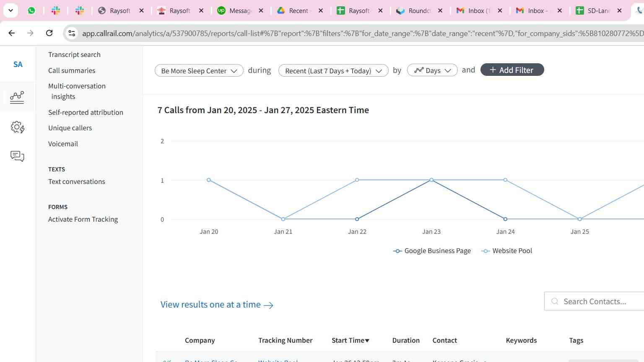Click the search magnifier icon in contacts field
644x362 pixels.
[555, 301]
